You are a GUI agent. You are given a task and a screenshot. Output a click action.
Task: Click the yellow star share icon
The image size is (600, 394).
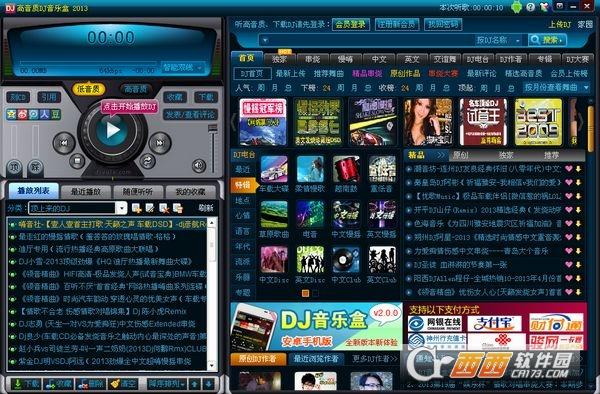click(x=11, y=114)
